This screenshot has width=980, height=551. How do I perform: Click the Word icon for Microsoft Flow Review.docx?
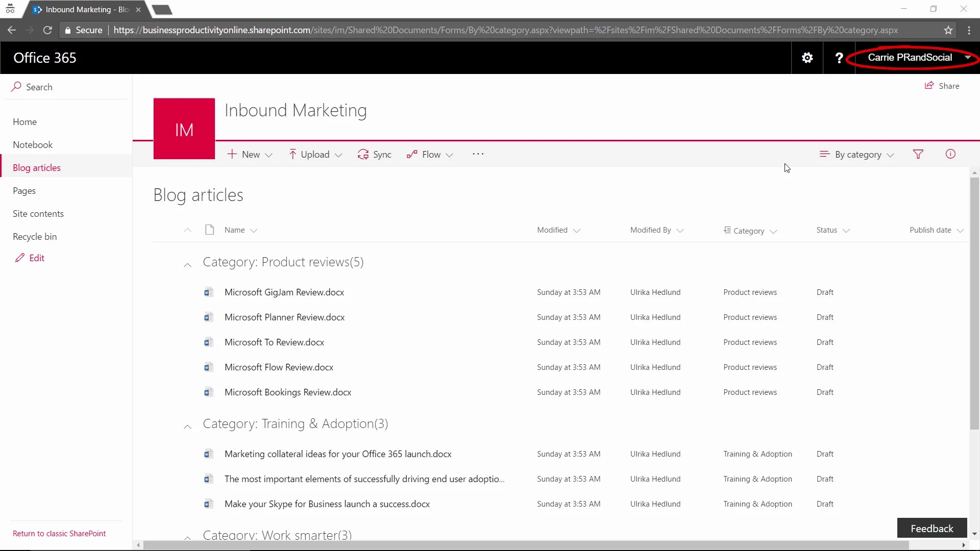(x=208, y=367)
